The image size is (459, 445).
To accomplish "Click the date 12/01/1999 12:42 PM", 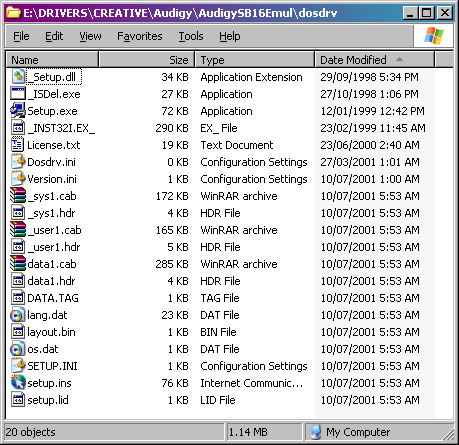I will click(373, 111).
